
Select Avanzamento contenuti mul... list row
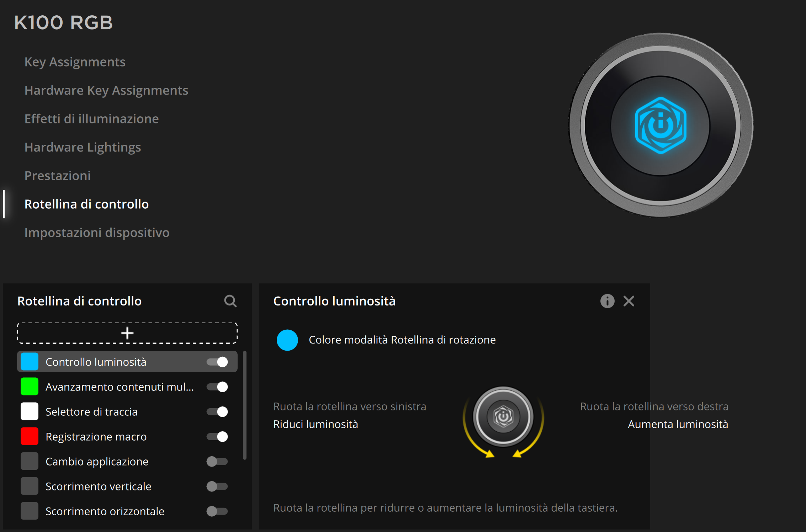point(127,387)
